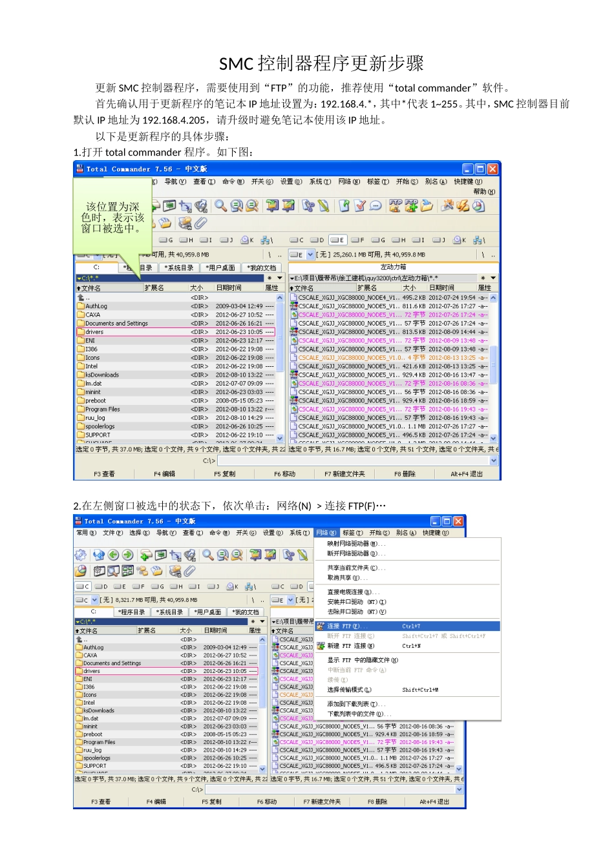614x868 pixels.
Task: Click the pie chart icon in step 2 second toolbar row
Action: click(80, 571)
